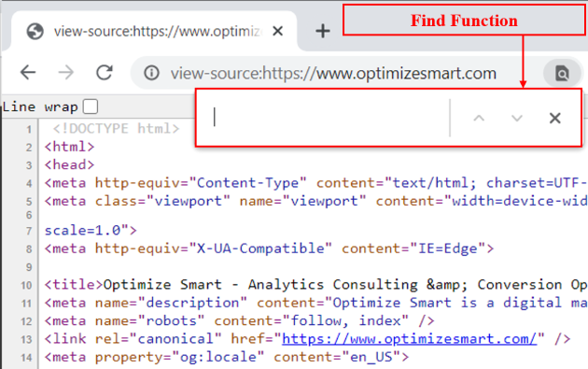Click line number 9 in the gutter
The image size is (588, 369).
pos(29,267)
